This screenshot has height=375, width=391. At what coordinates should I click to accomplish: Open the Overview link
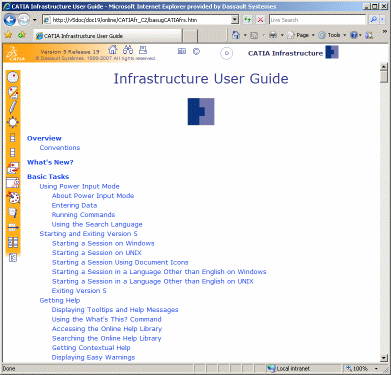pos(44,138)
